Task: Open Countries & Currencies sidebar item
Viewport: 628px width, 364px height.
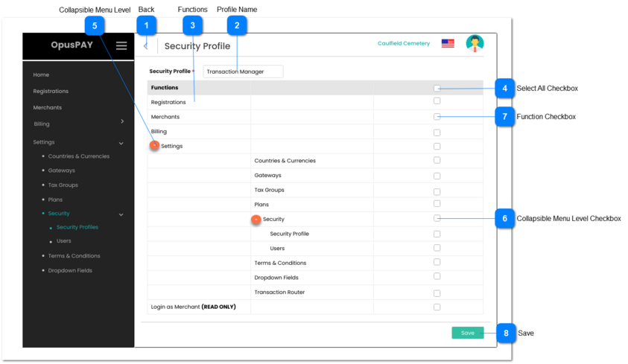Action: pos(78,156)
